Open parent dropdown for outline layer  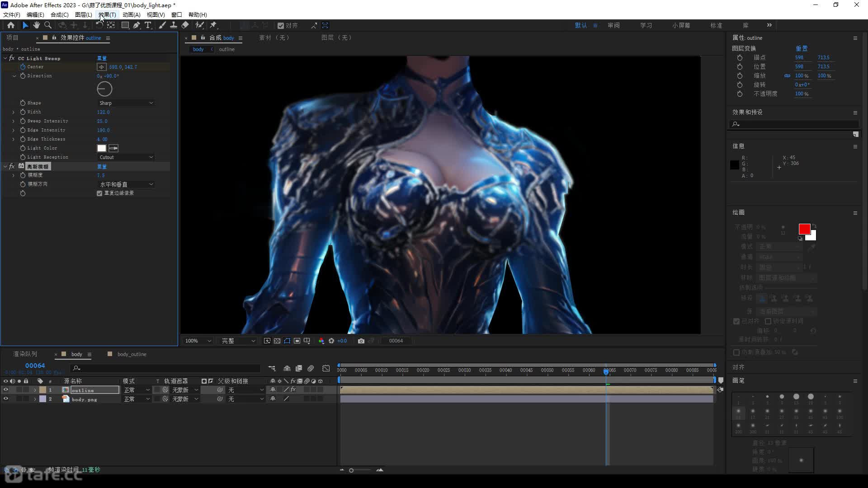pyautogui.click(x=245, y=390)
